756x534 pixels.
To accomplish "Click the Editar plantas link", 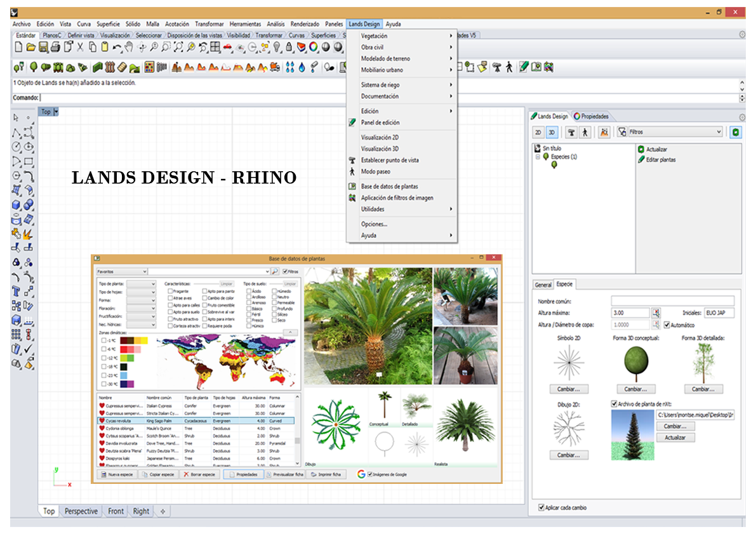I will coord(657,160).
